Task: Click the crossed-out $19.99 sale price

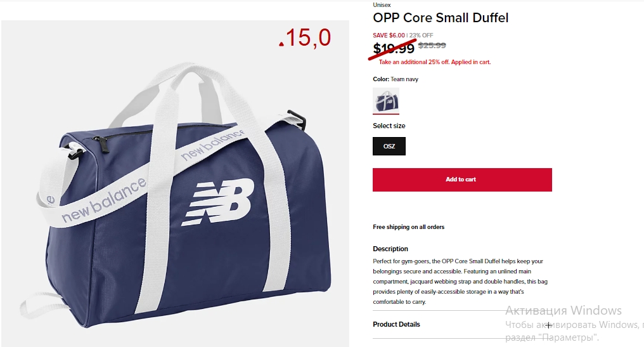Action: [x=394, y=48]
